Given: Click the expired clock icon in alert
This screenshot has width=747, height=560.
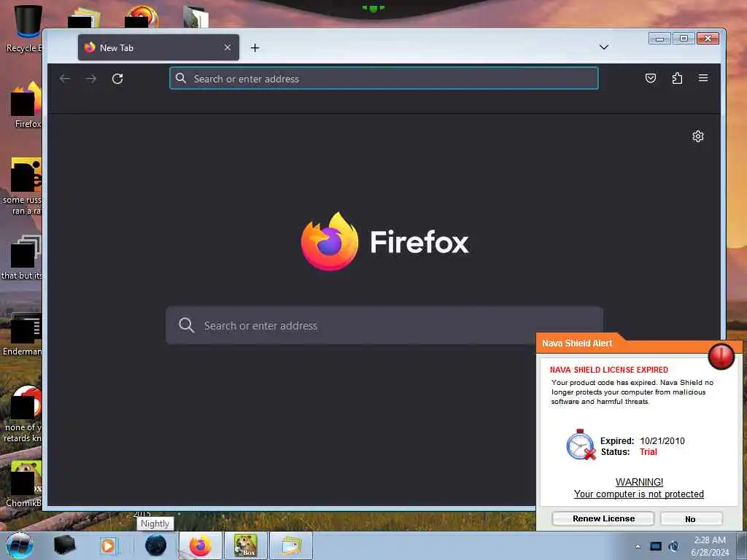Looking at the screenshot, I should point(581,445).
